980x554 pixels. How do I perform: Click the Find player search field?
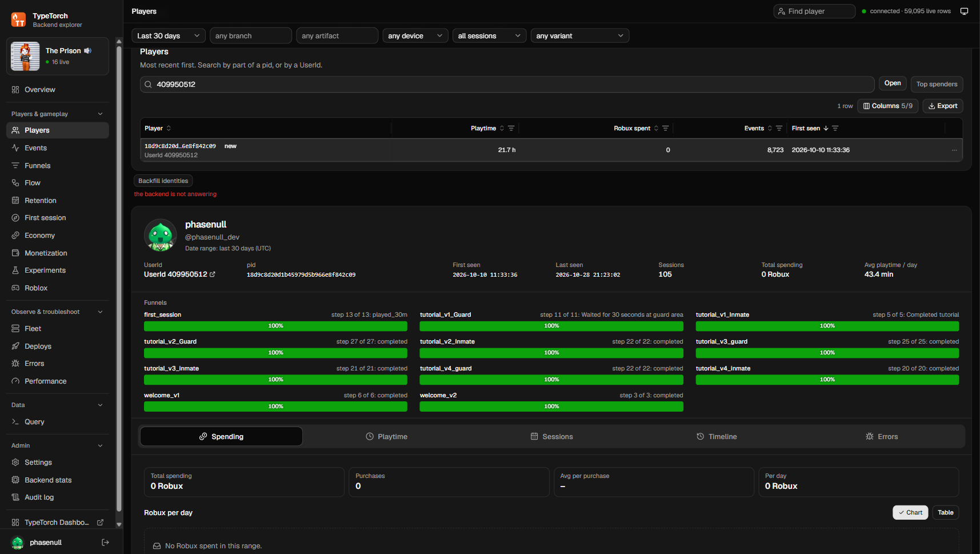tap(814, 11)
